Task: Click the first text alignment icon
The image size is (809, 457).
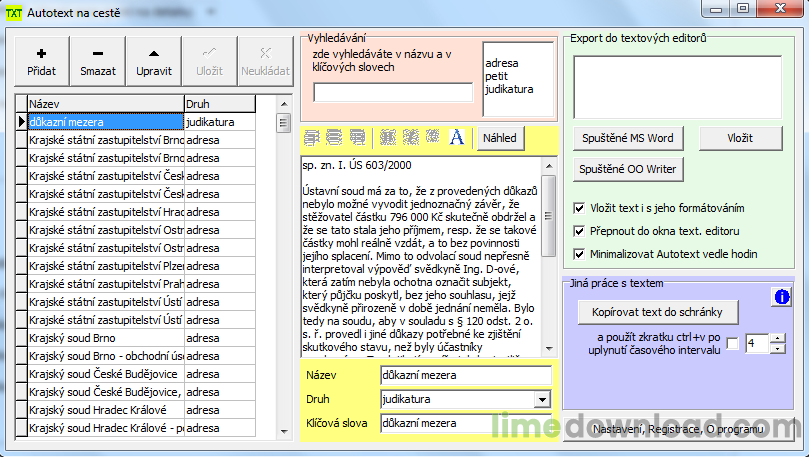Action: click(x=312, y=137)
